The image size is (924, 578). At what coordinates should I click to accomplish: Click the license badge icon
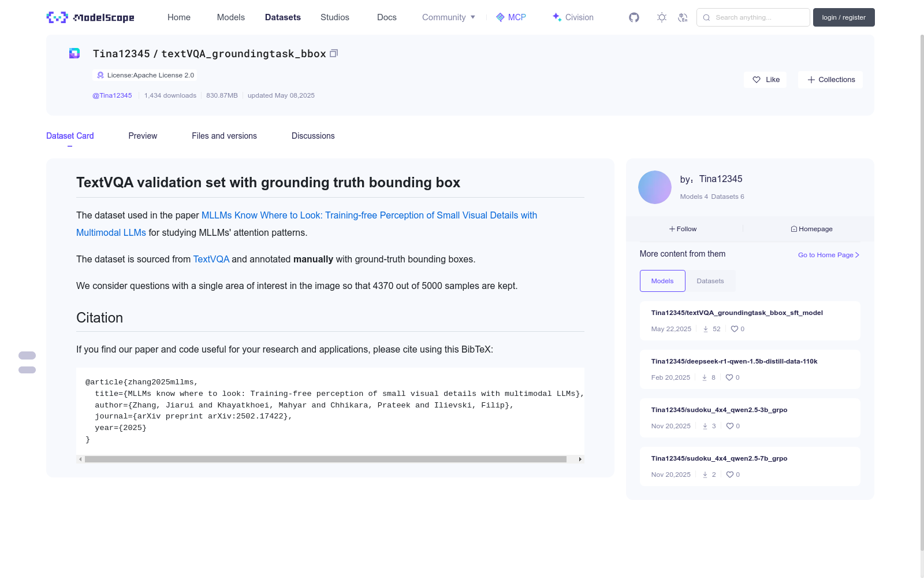coord(100,75)
